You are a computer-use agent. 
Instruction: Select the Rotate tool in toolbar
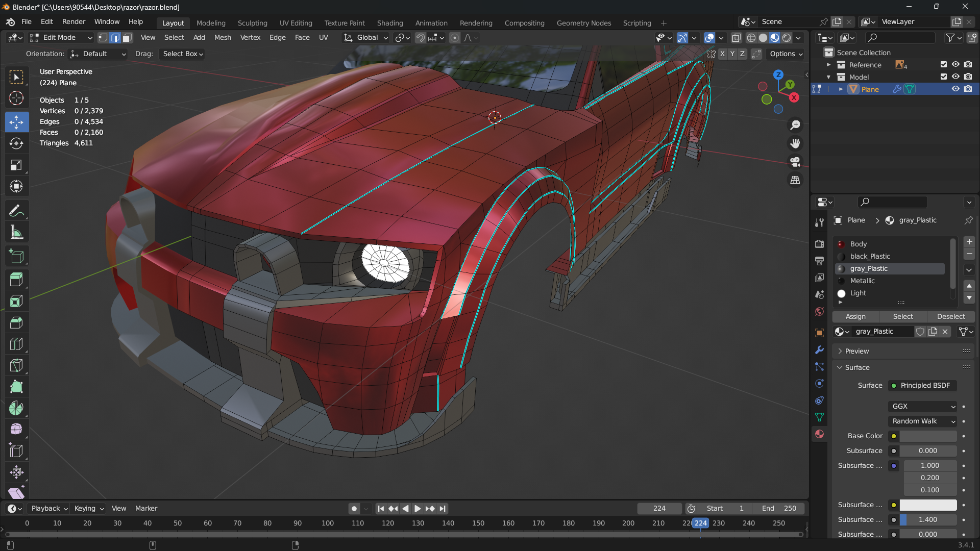tap(16, 143)
